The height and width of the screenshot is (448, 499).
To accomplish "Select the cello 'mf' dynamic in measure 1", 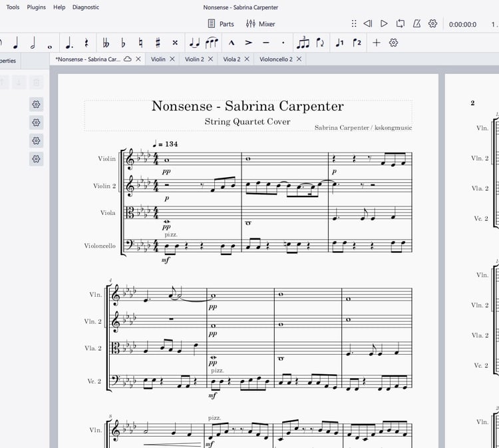I will (x=166, y=260).
